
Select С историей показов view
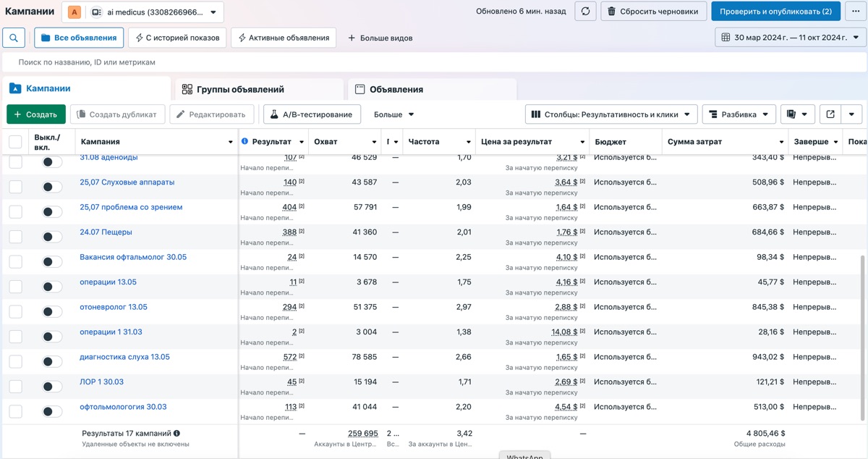coord(177,38)
